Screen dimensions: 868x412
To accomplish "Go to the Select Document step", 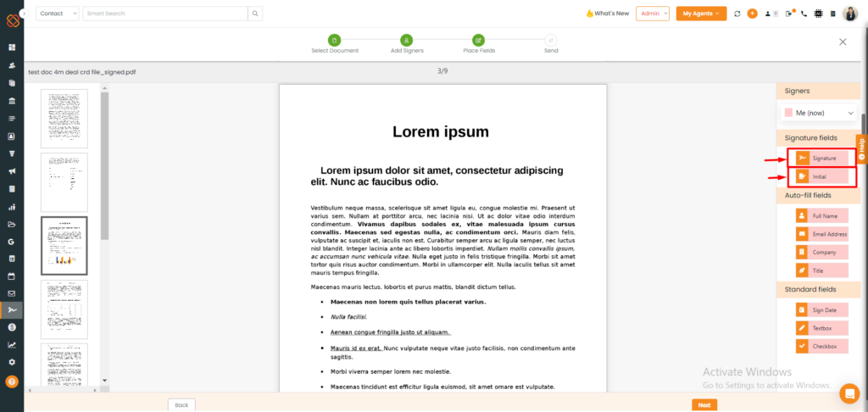I will [334, 44].
